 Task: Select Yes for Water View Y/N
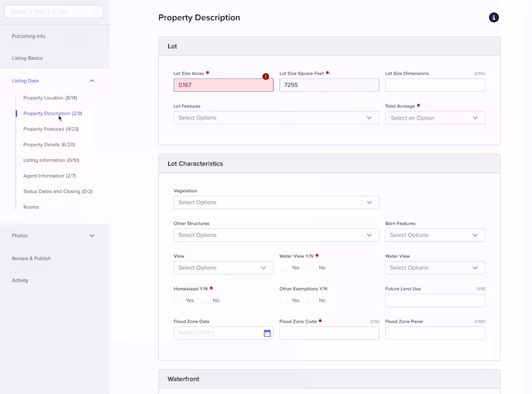pos(284,268)
